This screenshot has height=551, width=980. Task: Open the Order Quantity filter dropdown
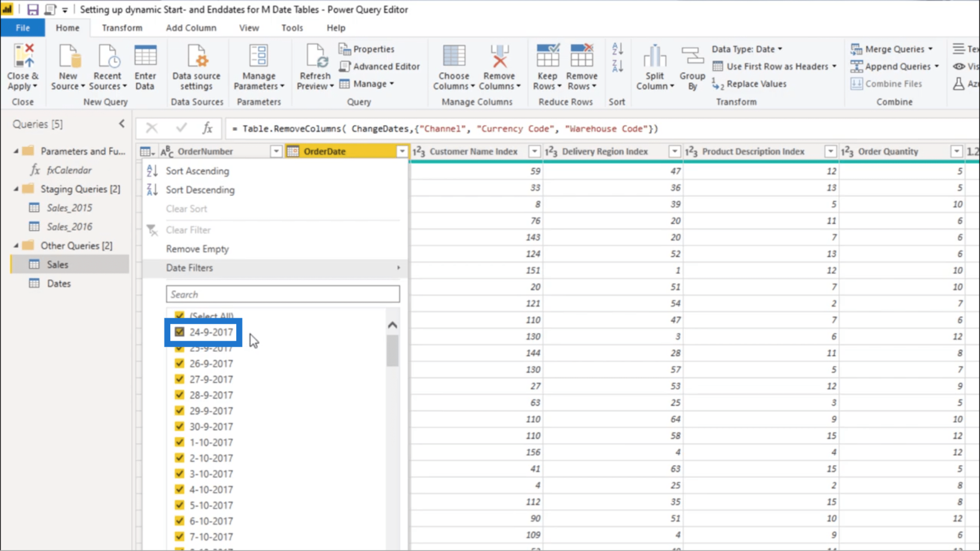point(957,152)
